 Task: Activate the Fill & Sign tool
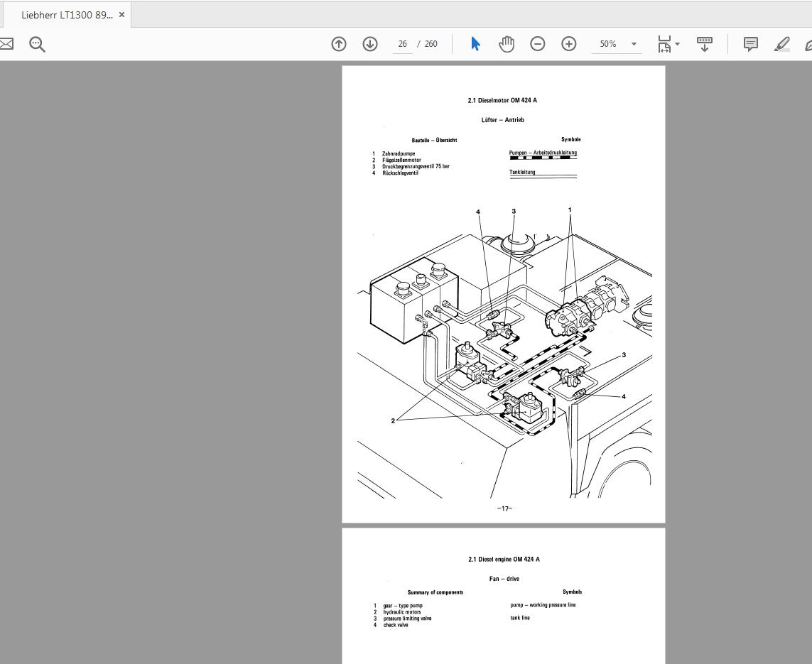[808, 43]
